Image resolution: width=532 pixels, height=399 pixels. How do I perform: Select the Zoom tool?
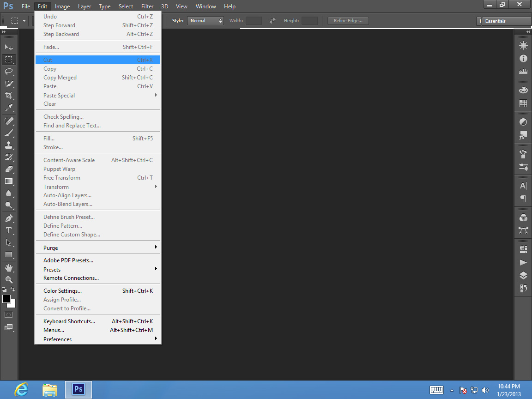[x=9, y=279]
